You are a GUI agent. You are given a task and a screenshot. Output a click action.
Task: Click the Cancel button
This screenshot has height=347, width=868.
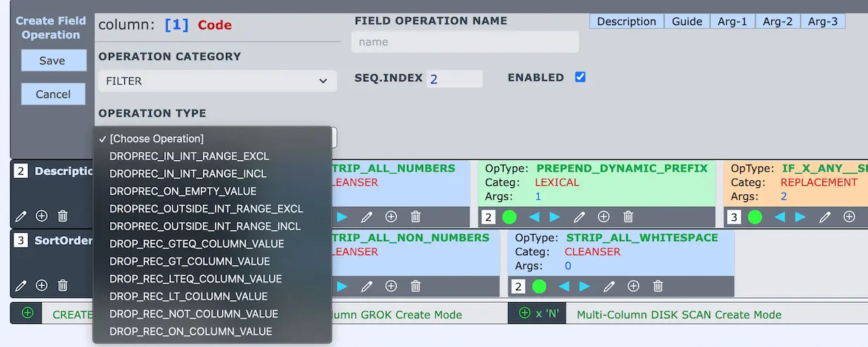coord(53,94)
